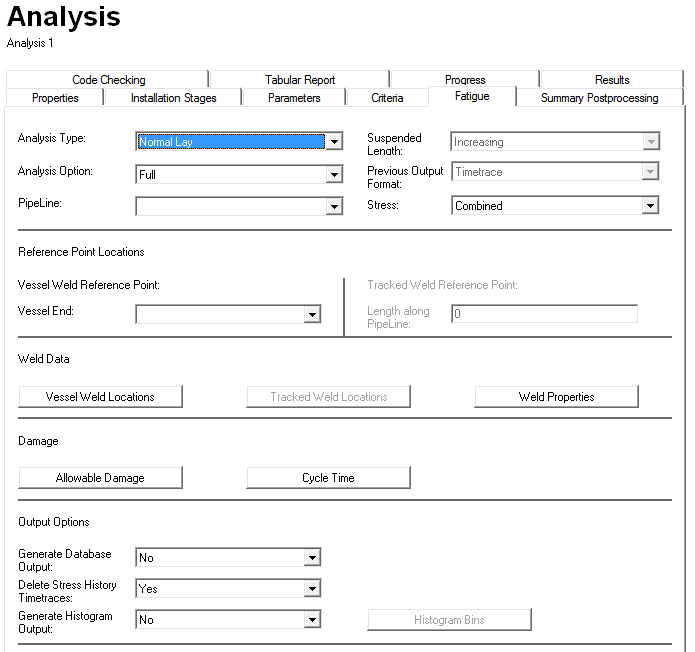695x652 pixels.
Task: Open the Installation Stages tab
Action: tap(173, 98)
